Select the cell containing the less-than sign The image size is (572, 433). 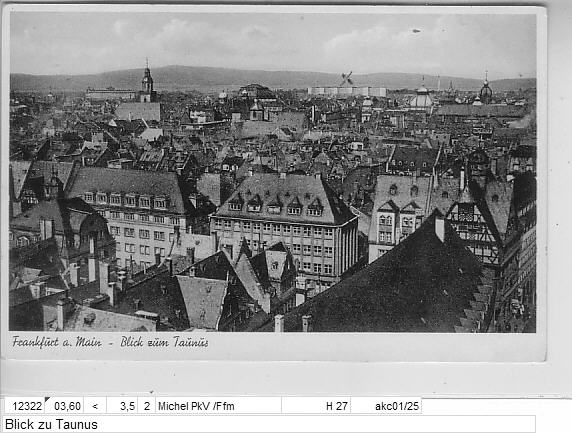click(95, 405)
